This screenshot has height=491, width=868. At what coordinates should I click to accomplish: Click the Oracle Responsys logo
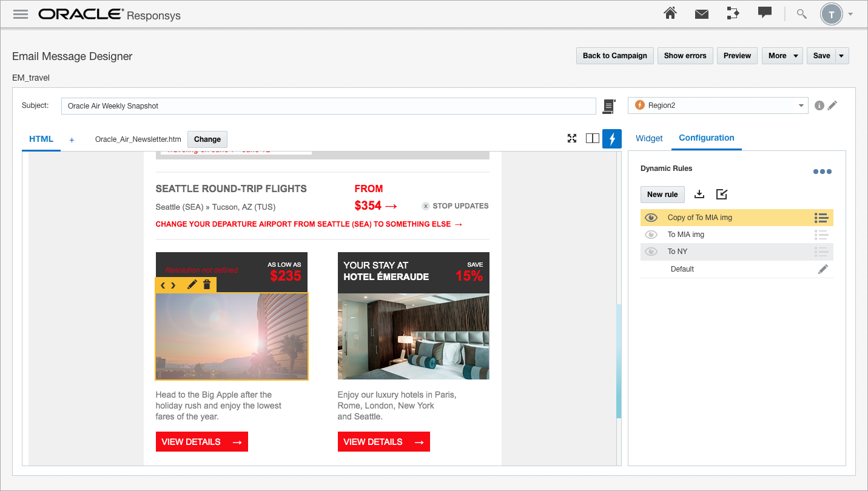[109, 14]
